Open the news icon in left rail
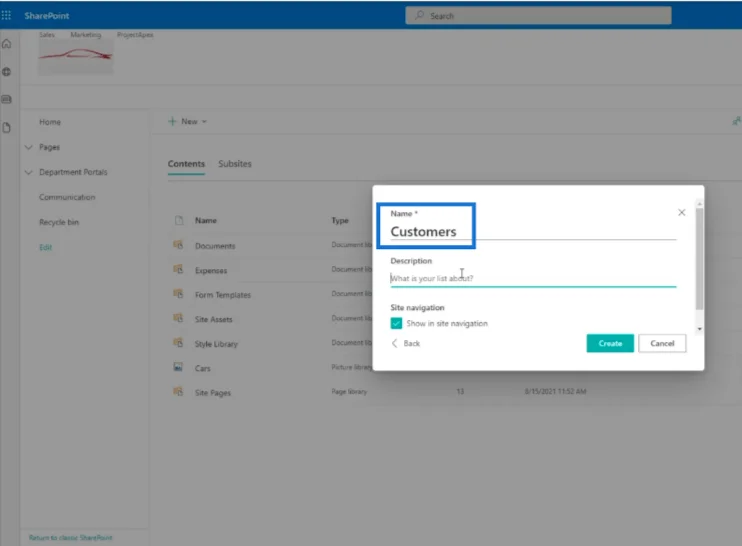Screen dimensions: 742x546 click(x=7, y=99)
